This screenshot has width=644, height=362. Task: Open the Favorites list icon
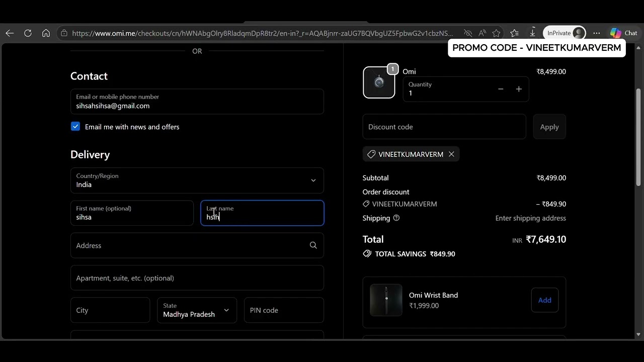pyautogui.click(x=514, y=33)
